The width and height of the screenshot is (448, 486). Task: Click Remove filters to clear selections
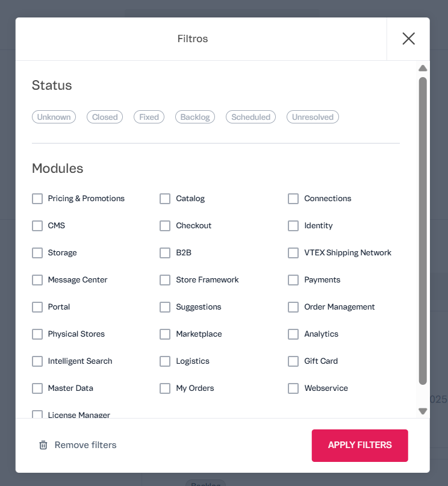(x=85, y=445)
